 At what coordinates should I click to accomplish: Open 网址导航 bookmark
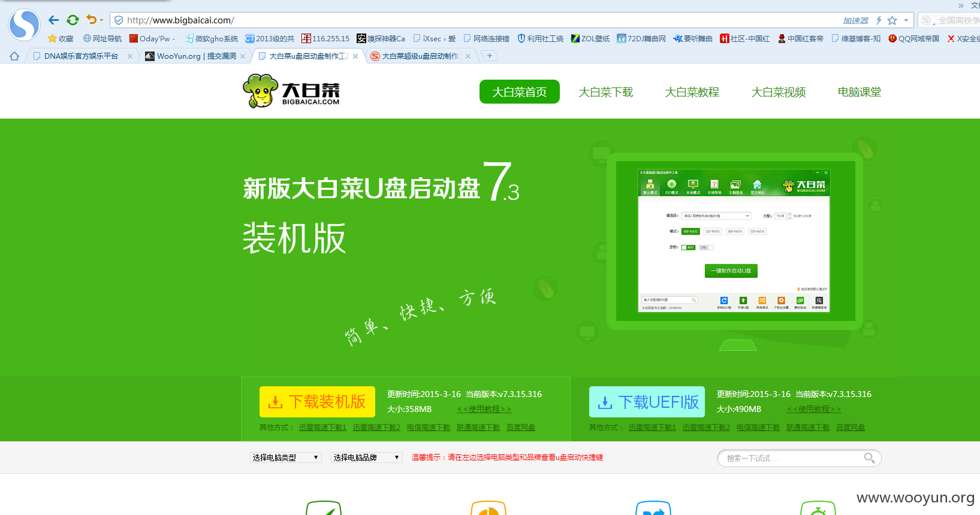[102, 38]
